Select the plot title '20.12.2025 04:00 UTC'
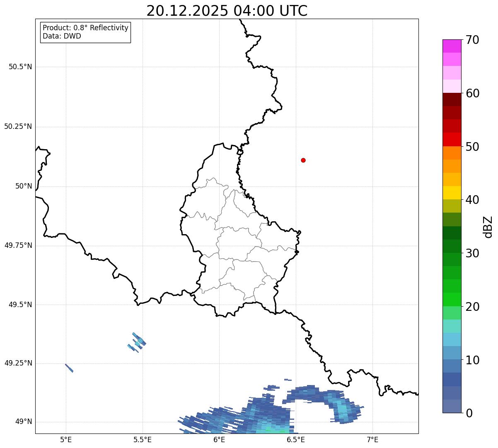Viewport: 498px width, 448px height. click(227, 11)
